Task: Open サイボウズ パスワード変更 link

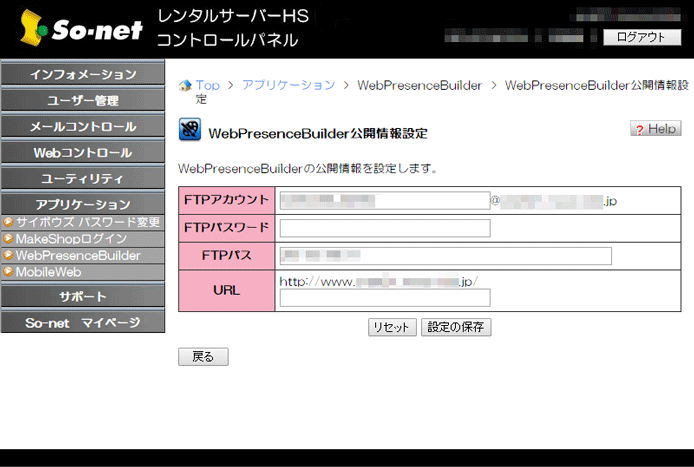Action: (x=87, y=222)
